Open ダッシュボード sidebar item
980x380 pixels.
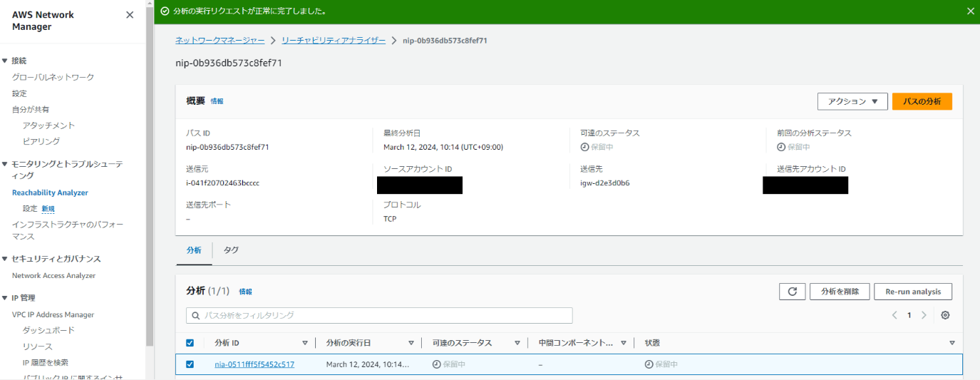click(x=48, y=330)
